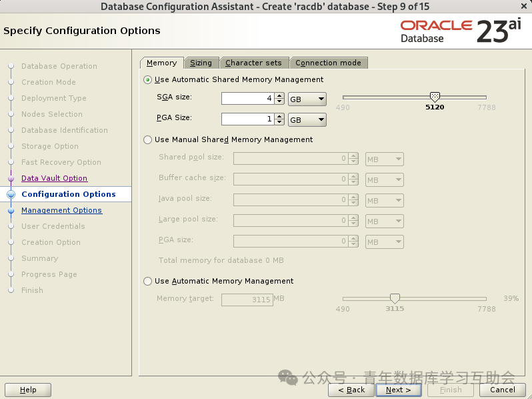Image resolution: width=532 pixels, height=399 pixels.
Task: Decrease SGA size with down arrow
Action: (279, 101)
